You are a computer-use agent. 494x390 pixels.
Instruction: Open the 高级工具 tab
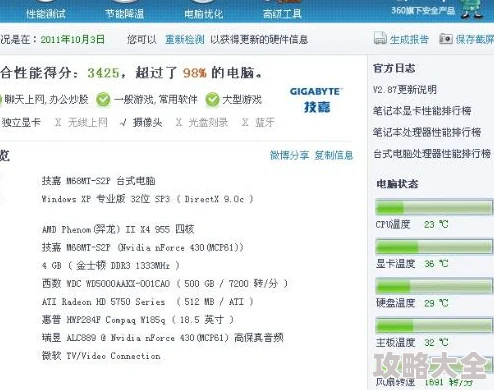282,14
